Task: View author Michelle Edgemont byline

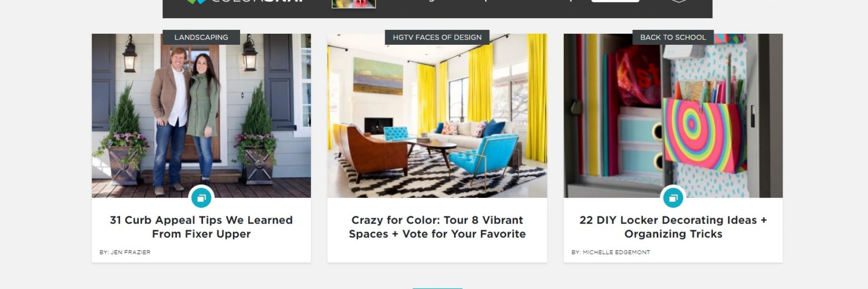Action: [610, 252]
